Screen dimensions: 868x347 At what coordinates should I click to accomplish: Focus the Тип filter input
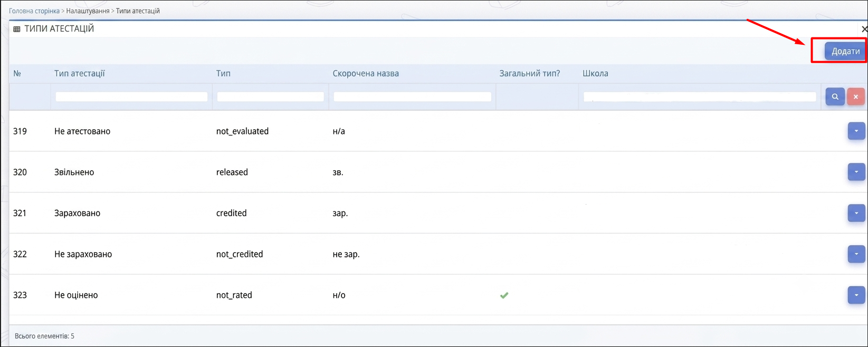[270, 97]
